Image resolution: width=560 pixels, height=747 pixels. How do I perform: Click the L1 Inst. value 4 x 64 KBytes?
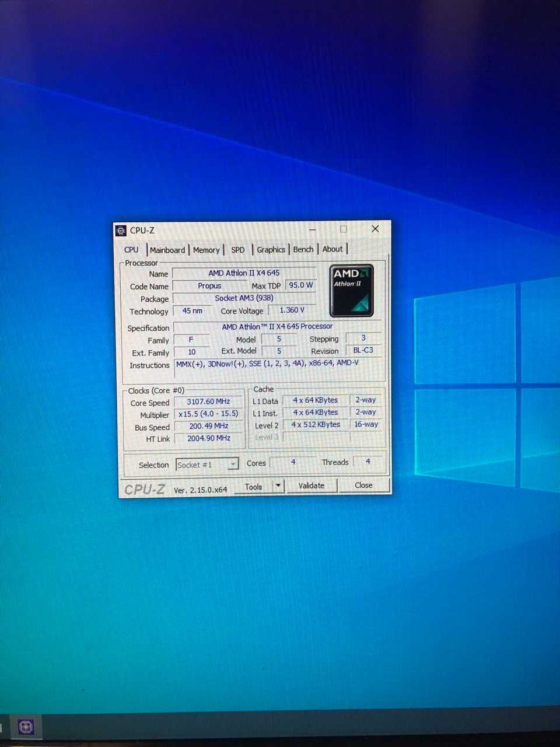[316, 413]
